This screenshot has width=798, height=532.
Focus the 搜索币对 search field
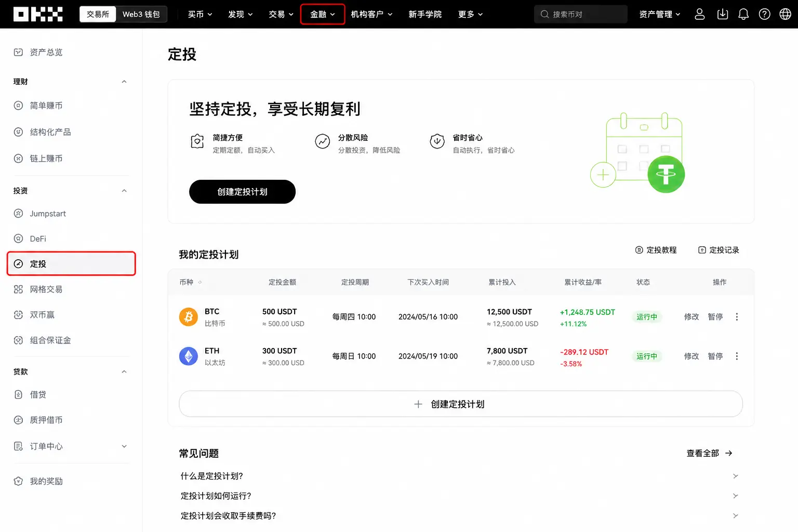[581, 14]
